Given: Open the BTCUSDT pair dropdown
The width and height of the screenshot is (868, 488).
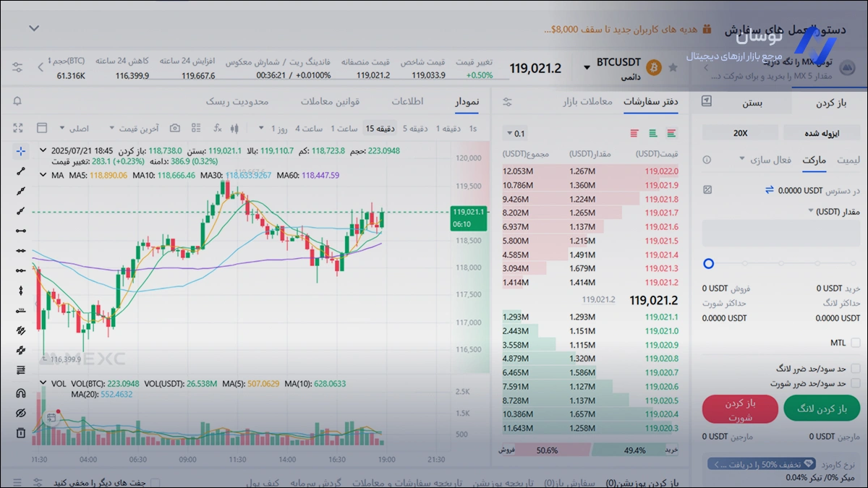Looking at the screenshot, I should (x=587, y=68).
